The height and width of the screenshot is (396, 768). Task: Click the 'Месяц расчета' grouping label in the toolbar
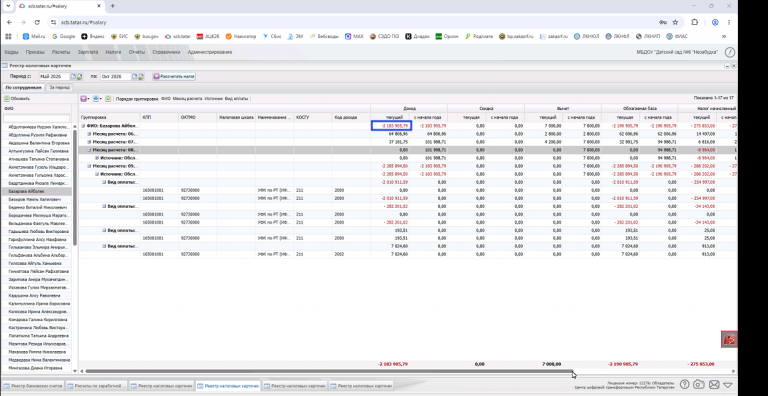click(x=187, y=99)
